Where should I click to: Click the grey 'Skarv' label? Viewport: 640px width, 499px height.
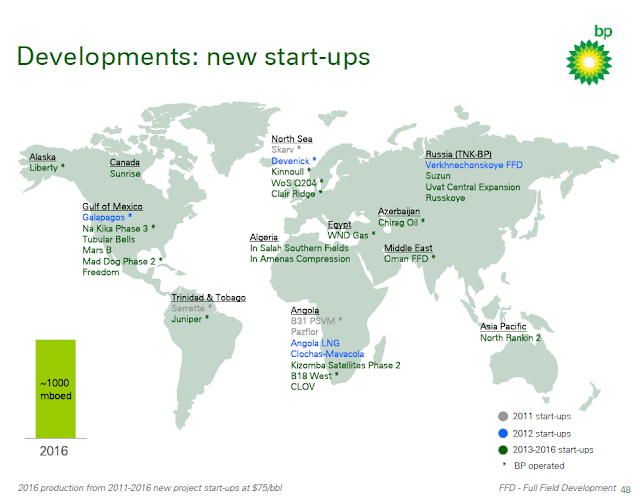[282, 150]
